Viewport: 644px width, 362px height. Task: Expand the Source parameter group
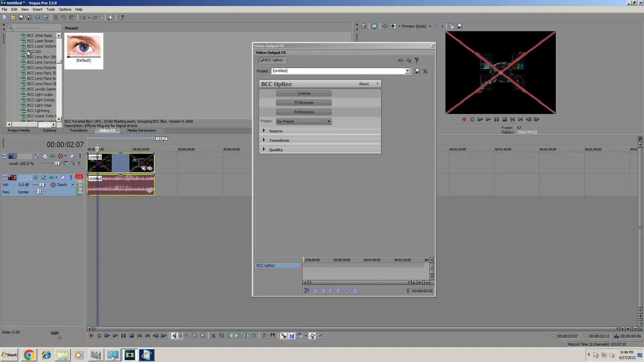pos(264,131)
